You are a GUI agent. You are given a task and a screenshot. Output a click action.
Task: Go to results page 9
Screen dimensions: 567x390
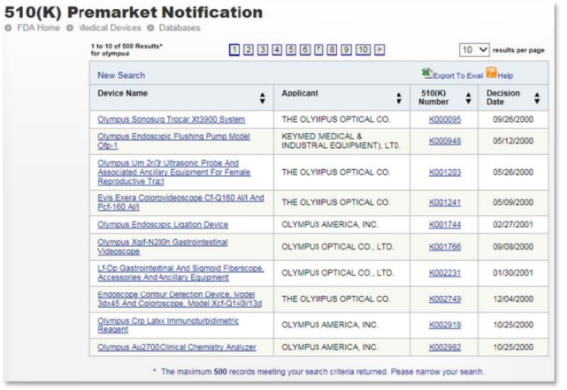click(x=346, y=50)
